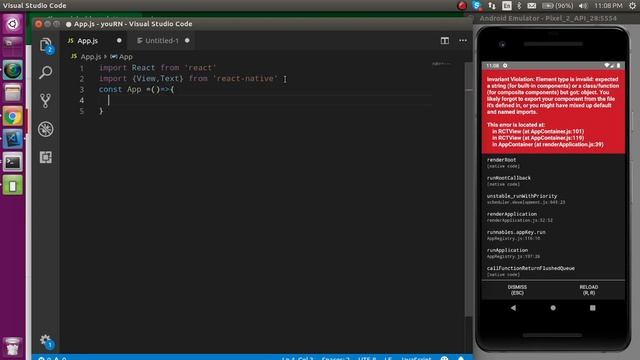Image resolution: width=640 pixels, height=360 pixels.
Task: Open the system gear session menu
Action: click(x=632, y=5)
